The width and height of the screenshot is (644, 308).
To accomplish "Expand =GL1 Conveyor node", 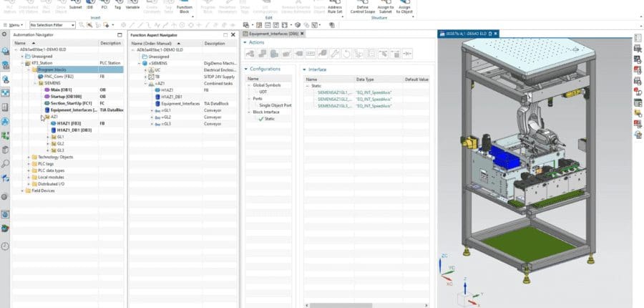I will [x=152, y=110].
